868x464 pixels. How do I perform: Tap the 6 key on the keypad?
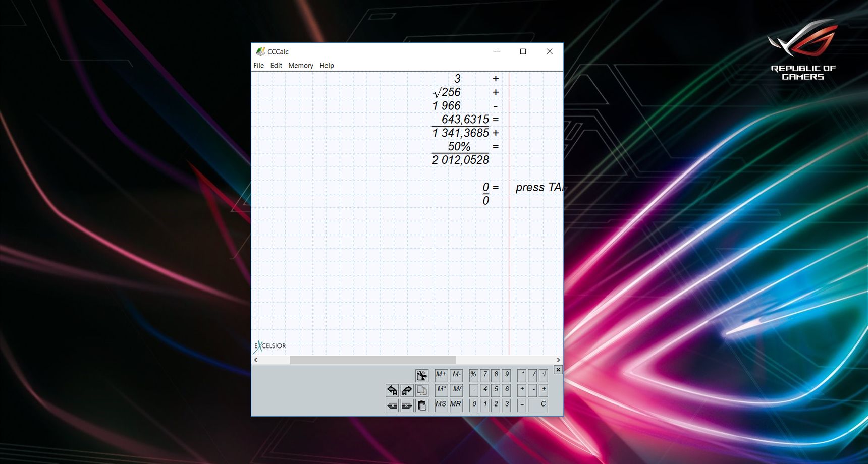pos(507,390)
